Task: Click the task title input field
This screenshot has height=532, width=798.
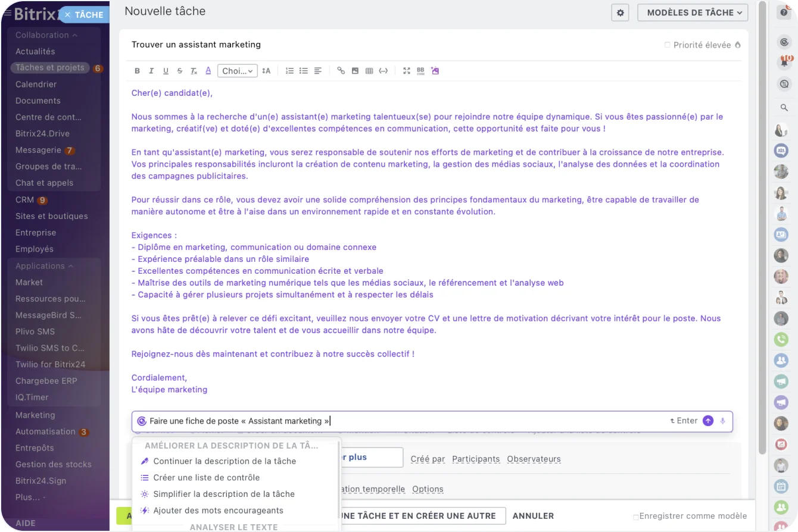Action: point(393,45)
